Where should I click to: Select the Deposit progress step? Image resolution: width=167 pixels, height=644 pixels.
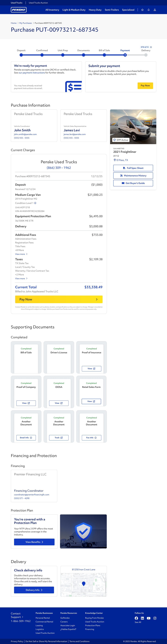(21, 55)
